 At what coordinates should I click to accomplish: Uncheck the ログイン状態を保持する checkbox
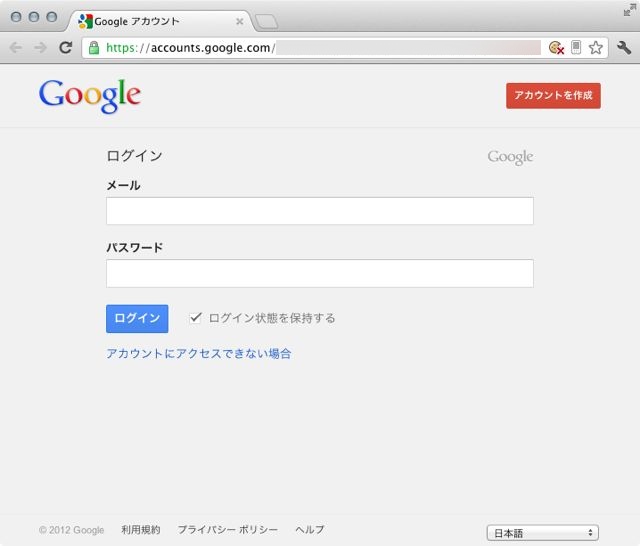coord(196,317)
